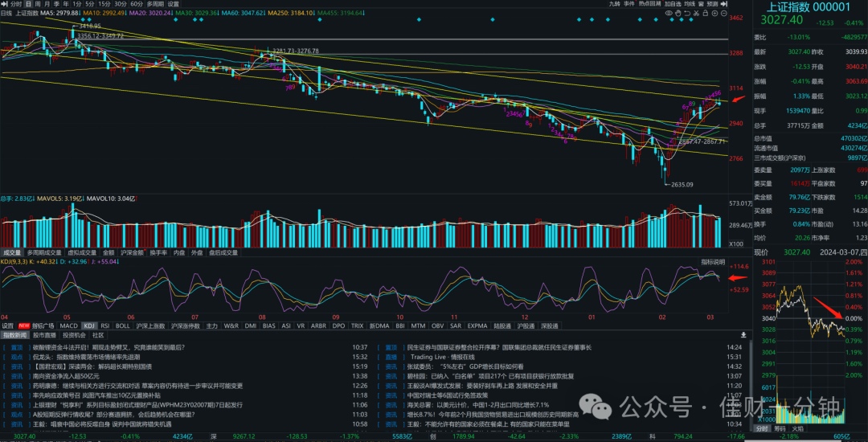This screenshot has height=442, width=868.
Task: Select the 周 weekly period
Action: point(38,4)
